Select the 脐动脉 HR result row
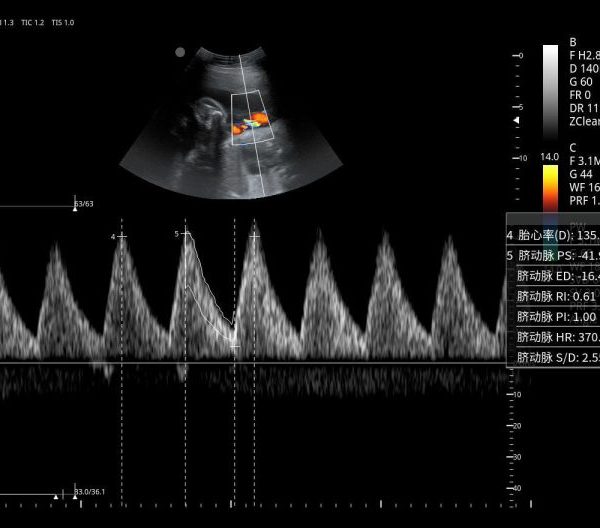 pyautogui.click(x=553, y=337)
